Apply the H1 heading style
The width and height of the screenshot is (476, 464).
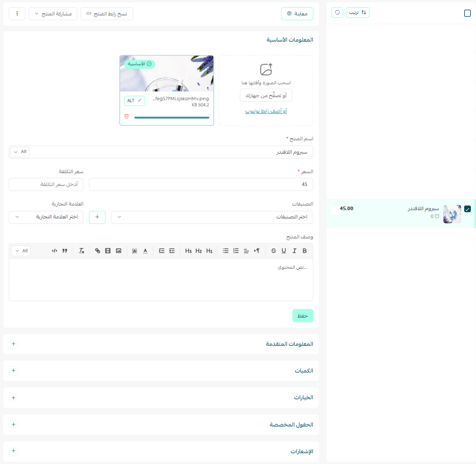tap(209, 251)
